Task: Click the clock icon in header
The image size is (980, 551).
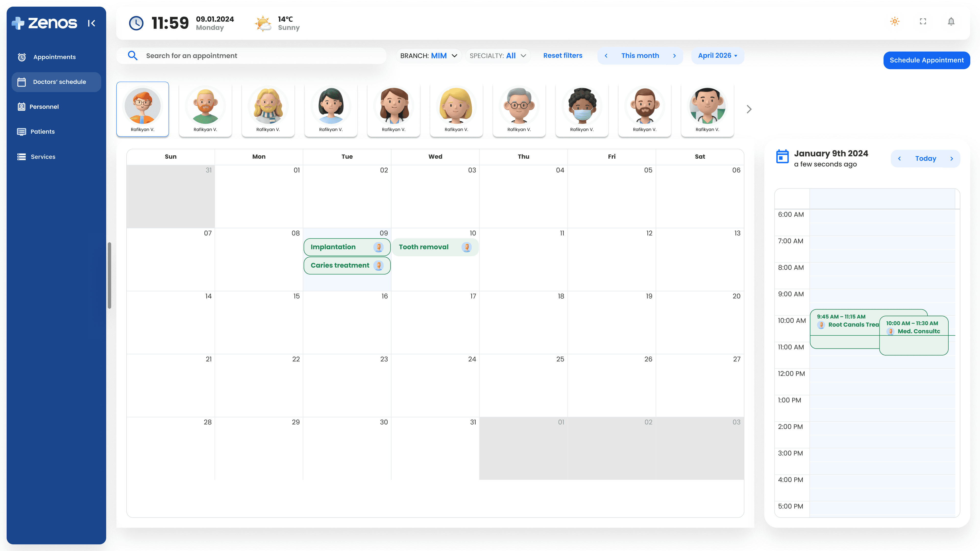Action: 136,23
